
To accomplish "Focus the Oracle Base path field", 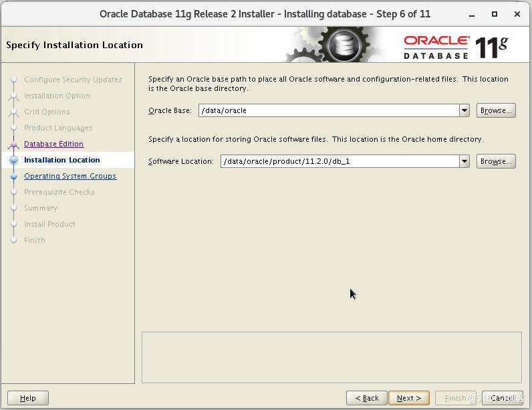I will pyautogui.click(x=329, y=110).
